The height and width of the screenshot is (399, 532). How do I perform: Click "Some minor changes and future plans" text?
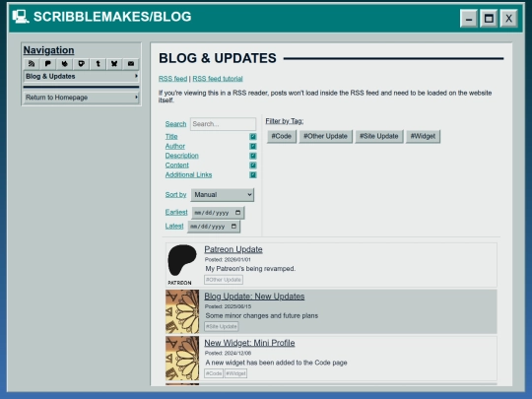tap(262, 316)
